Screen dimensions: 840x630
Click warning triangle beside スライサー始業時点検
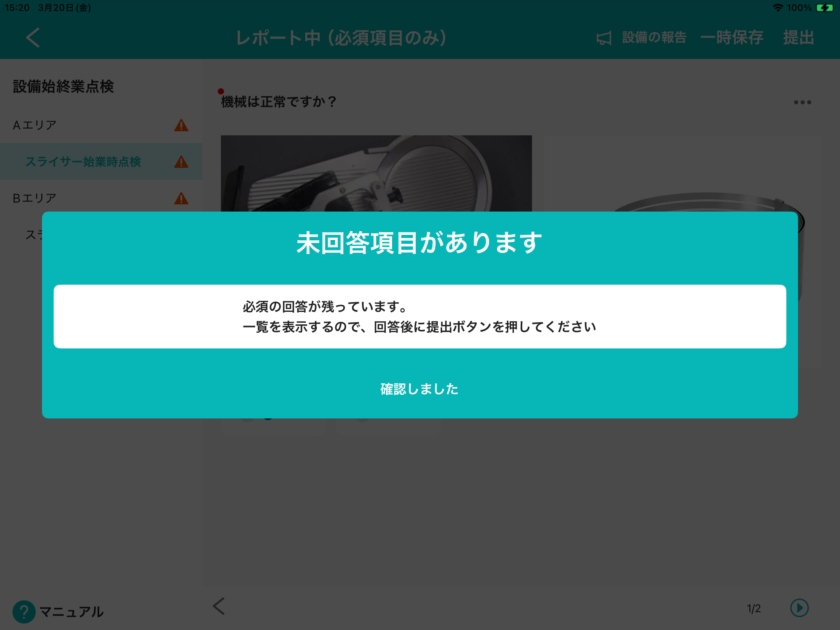point(181,162)
